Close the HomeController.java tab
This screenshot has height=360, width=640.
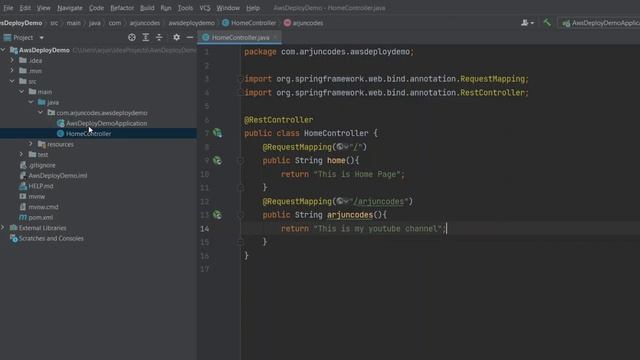pos(276,38)
